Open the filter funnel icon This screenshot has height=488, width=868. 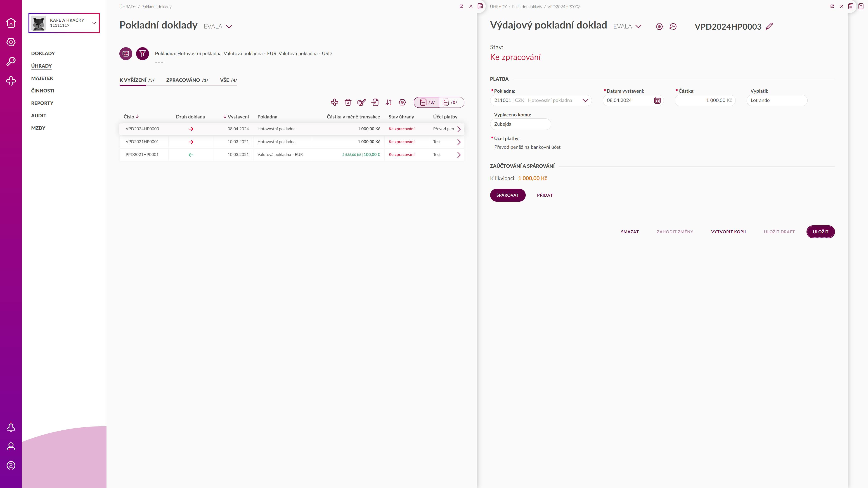(142, 54)
